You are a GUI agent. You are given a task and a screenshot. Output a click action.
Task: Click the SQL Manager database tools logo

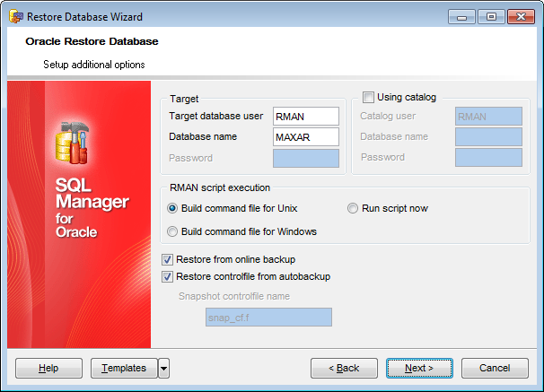(x=73, y=143)
